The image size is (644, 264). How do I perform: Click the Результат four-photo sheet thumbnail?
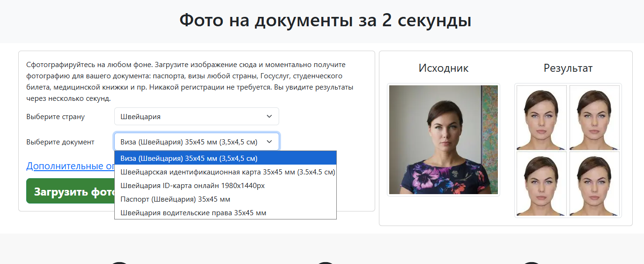568,151
